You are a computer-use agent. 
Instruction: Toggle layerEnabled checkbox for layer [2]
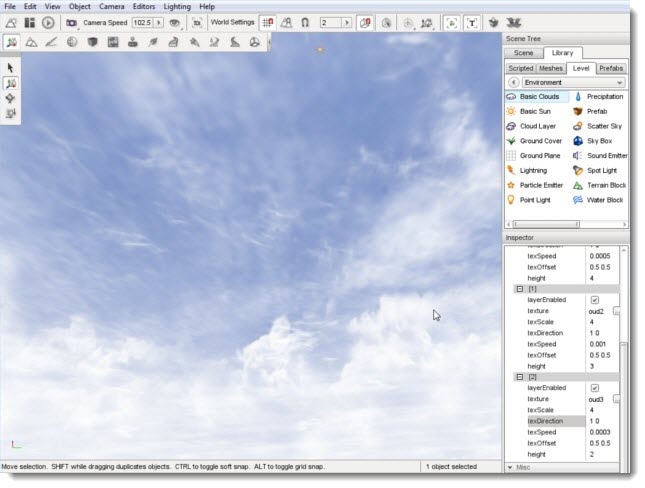click(595, 388)
